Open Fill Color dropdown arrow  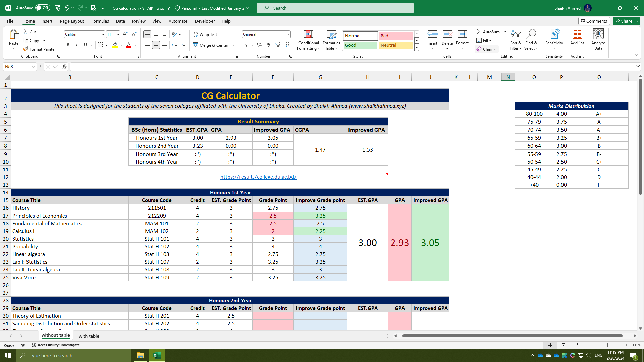coord(121,45)
